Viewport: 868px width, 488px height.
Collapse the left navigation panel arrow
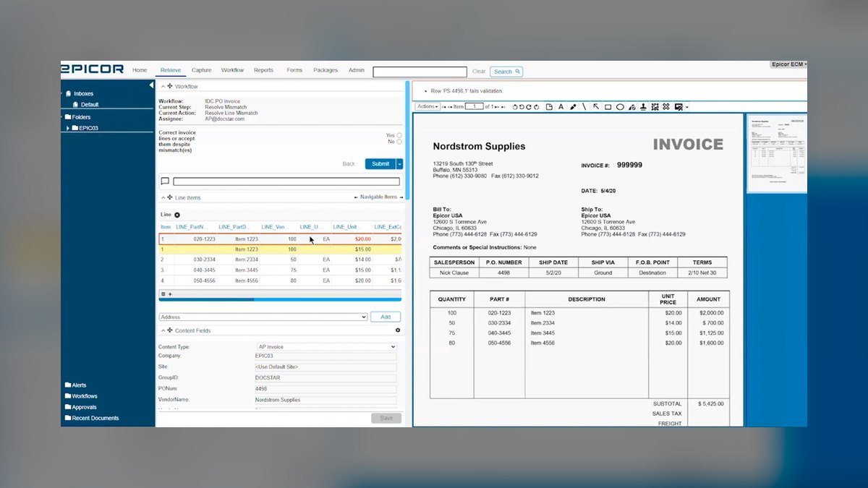click(x=151, y=85)
